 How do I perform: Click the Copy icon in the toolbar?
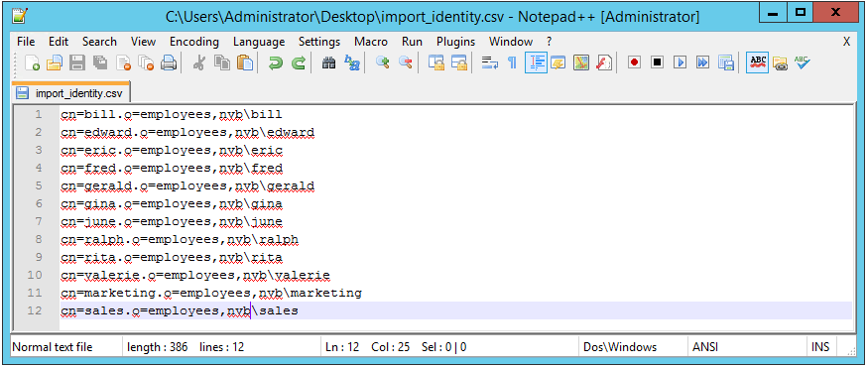[x=221, y=62]
